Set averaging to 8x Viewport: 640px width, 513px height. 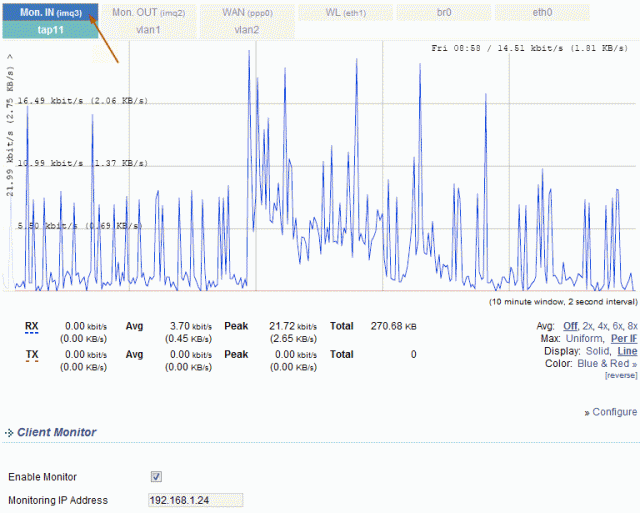tap(632, 326)
